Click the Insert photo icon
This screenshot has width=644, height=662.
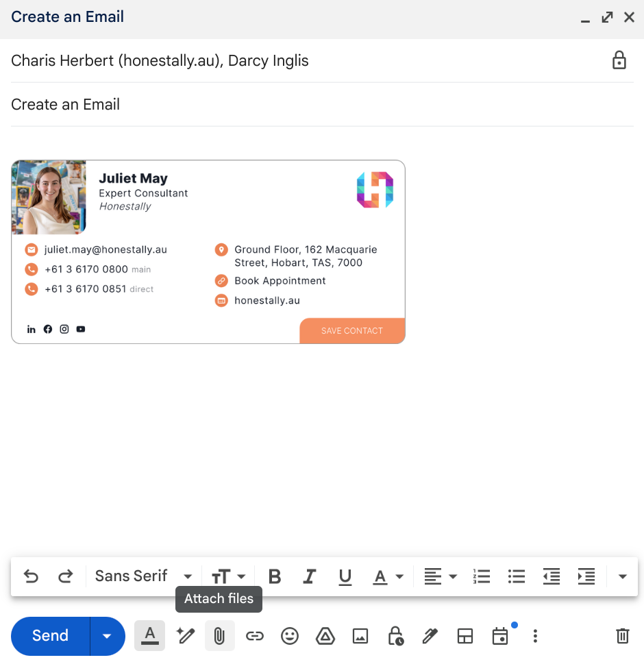pyautogui.click(x=360, y=636)
